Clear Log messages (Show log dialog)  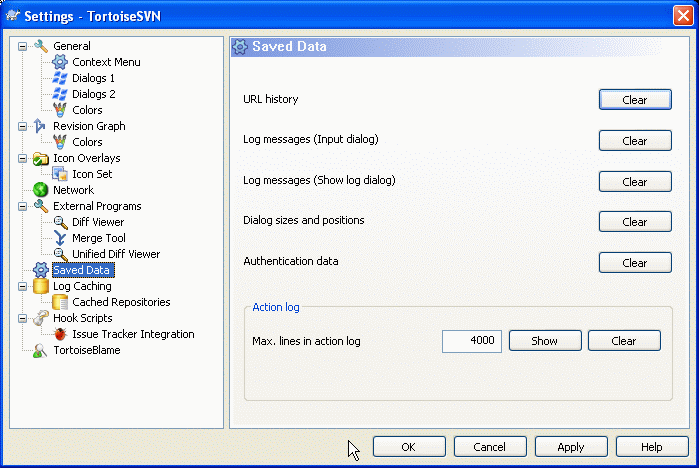click(x=635, y=181)
